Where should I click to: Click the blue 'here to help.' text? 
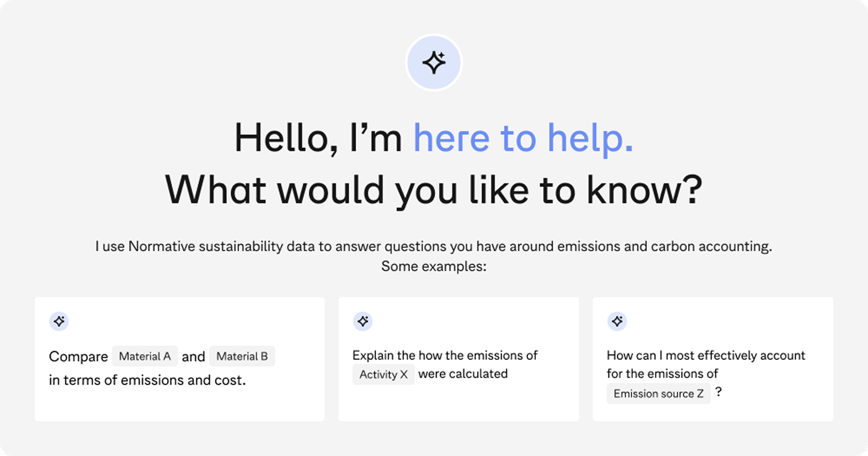point(523,138)
